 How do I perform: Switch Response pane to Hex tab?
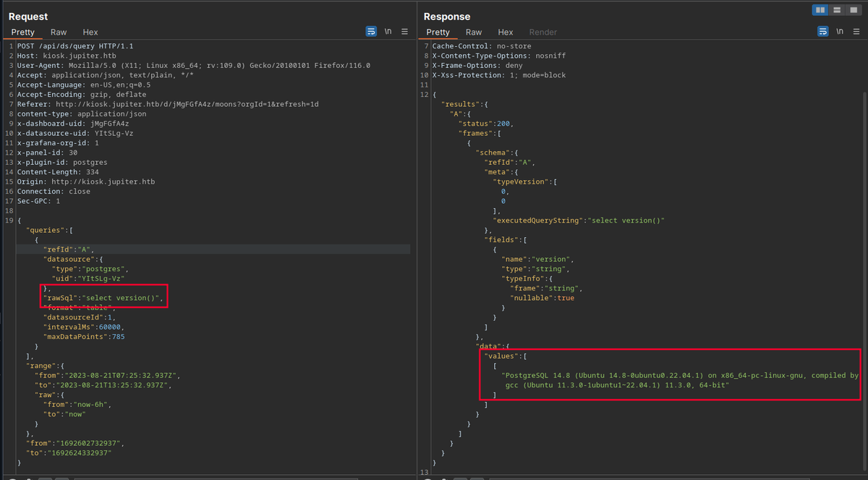click(x=506, y=32)
